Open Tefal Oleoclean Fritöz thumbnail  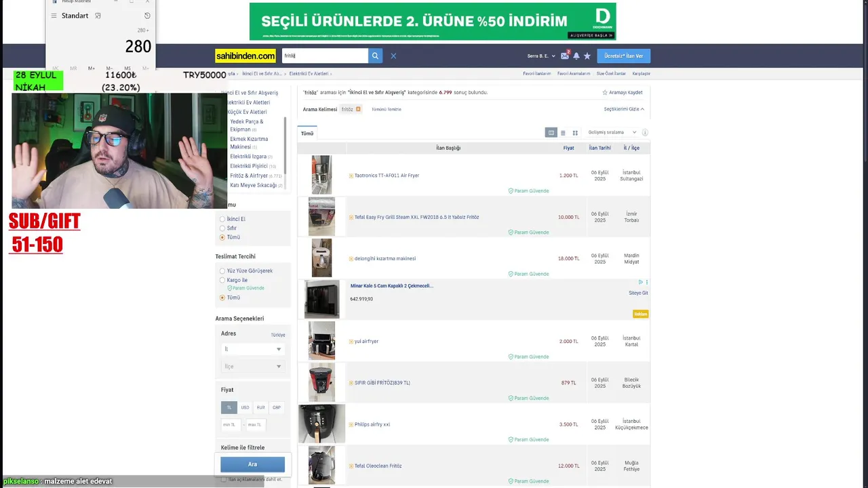321,465
